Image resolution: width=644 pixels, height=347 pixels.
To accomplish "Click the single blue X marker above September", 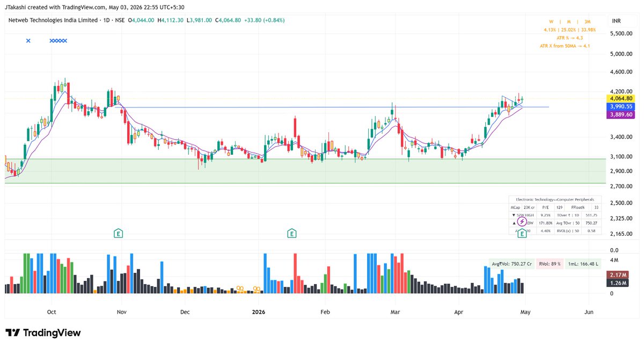I will 28,40.
